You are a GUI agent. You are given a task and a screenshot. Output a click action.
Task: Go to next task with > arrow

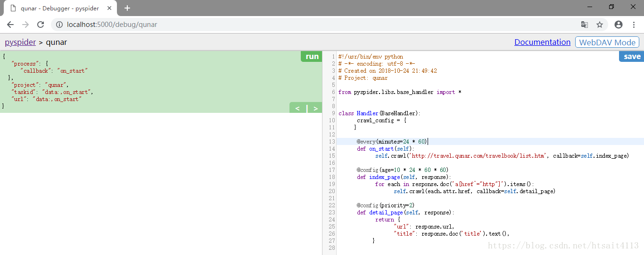[x=315, y=108]
